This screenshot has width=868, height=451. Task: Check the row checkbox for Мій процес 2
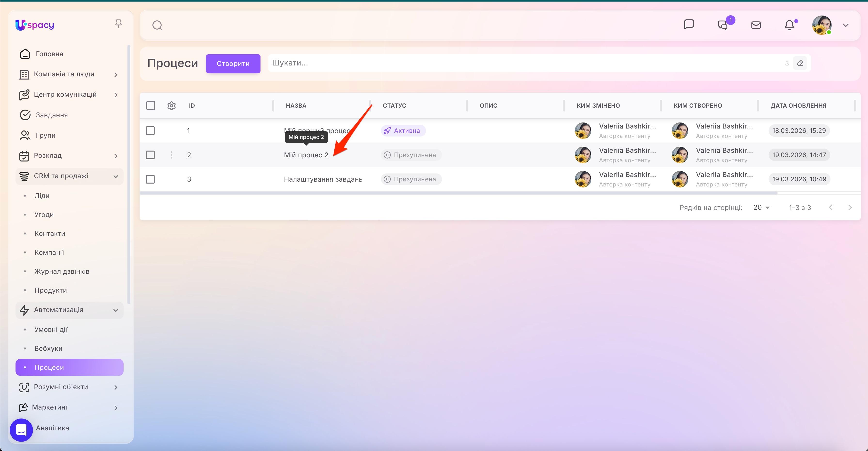point(151,155)
